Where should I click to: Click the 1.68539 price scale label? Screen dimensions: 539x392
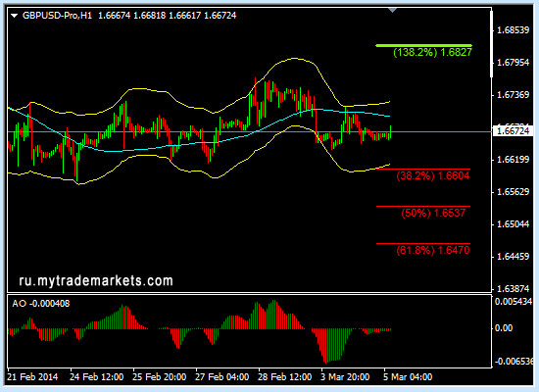click(514, 30)
